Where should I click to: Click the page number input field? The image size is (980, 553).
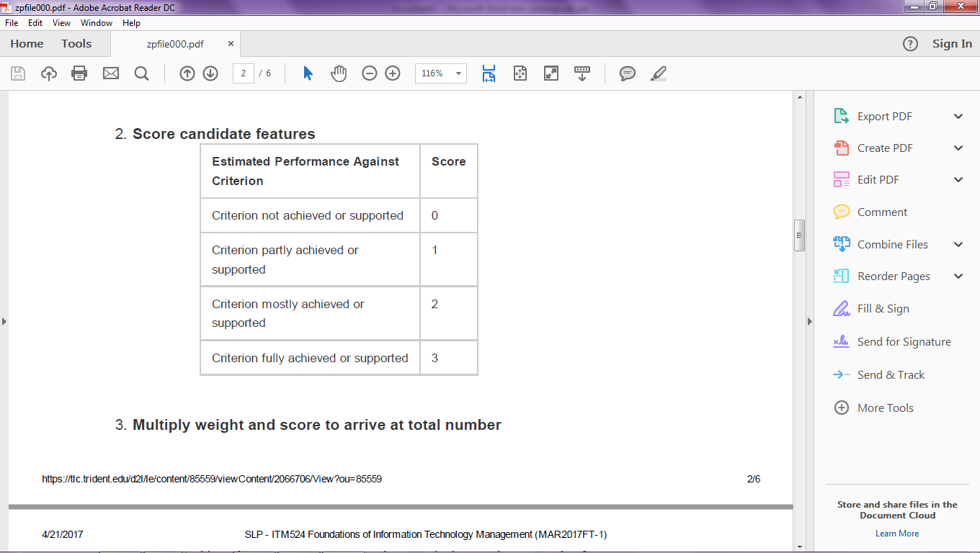click(x=244, y=73)
